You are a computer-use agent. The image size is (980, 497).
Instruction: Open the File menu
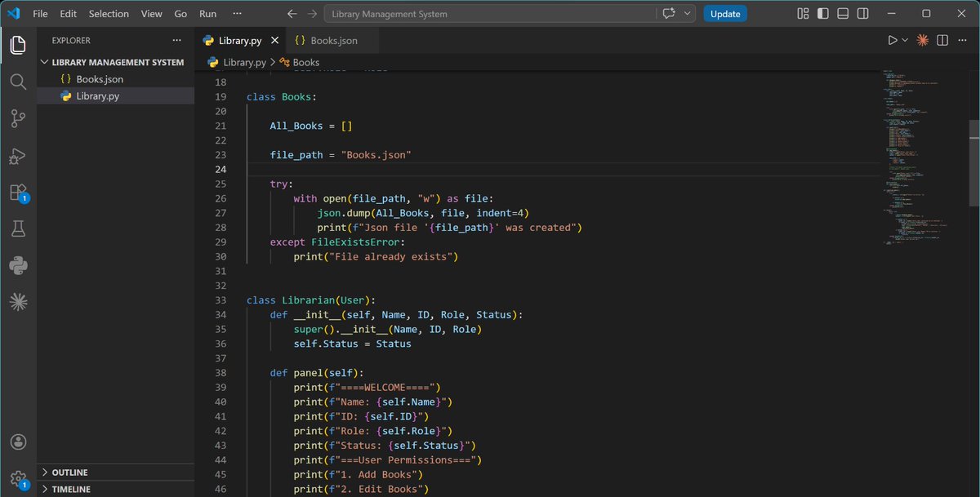point(40,14)
